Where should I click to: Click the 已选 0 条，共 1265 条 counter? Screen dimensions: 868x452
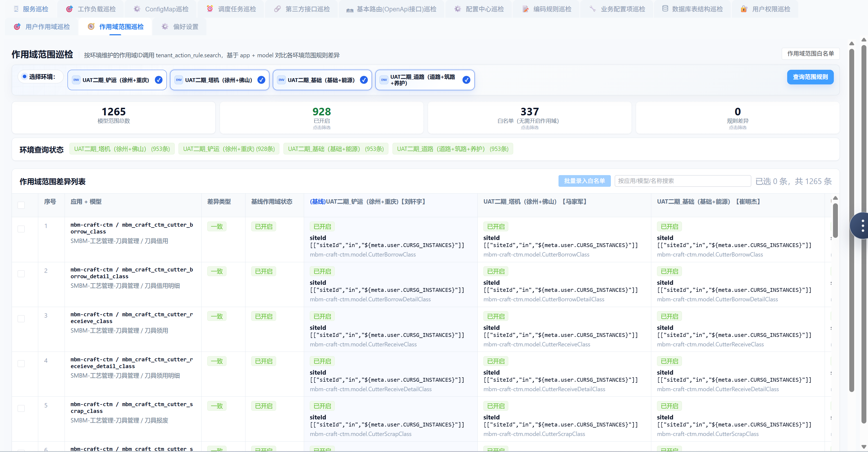(x=793, y=181)
